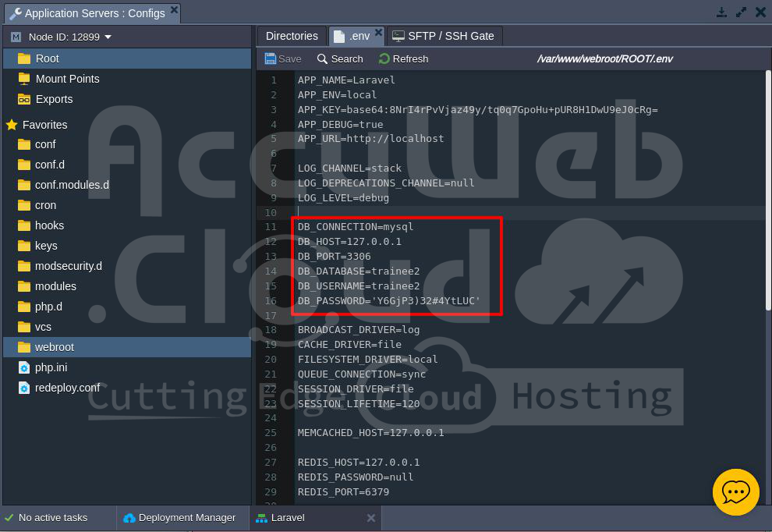Click the DB_PASSWORD line in editor

pyautogui.click(x=388, y=300)
